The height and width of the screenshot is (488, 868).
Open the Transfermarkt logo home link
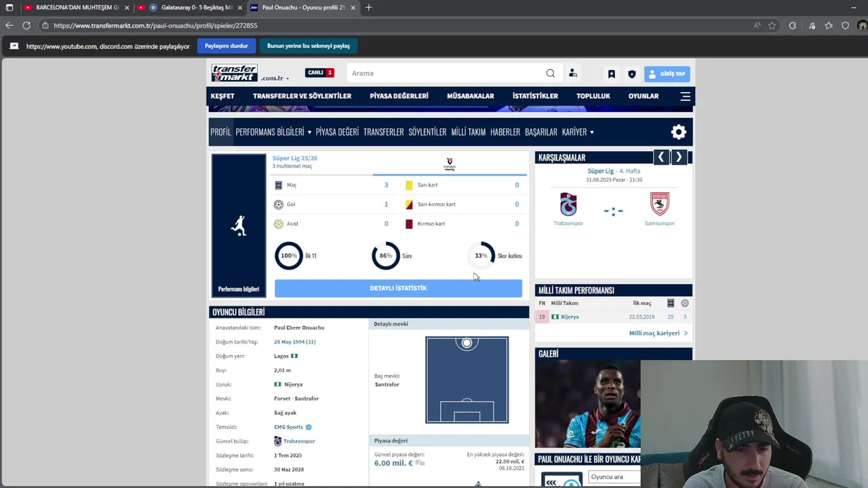[x=234, y=73]
